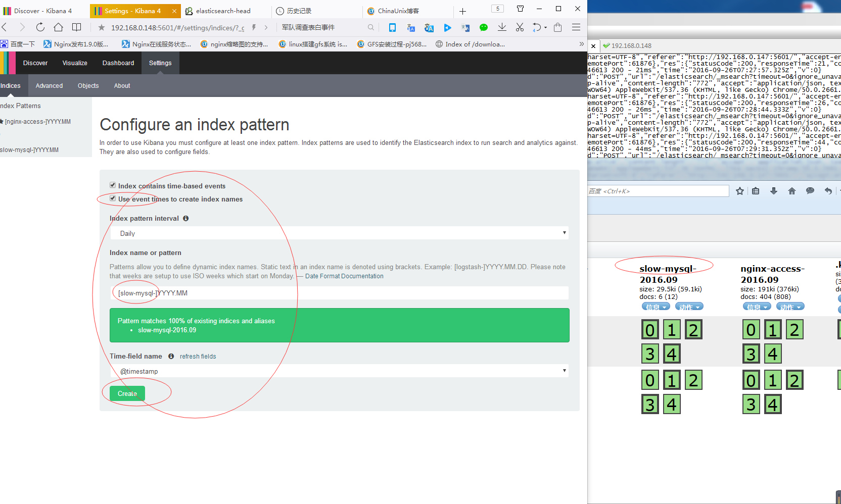Click the index name or pattern input field
Screen dimensions: 841x504
coord(339,293)
